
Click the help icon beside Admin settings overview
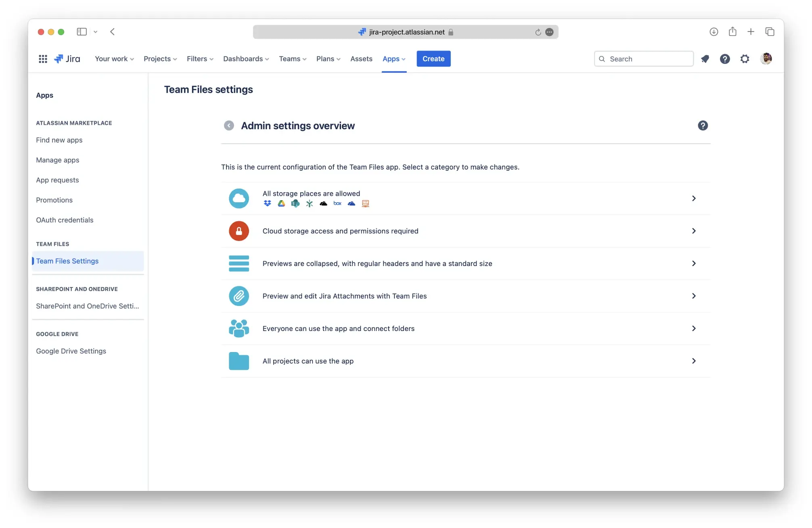(x=703, y=126)
